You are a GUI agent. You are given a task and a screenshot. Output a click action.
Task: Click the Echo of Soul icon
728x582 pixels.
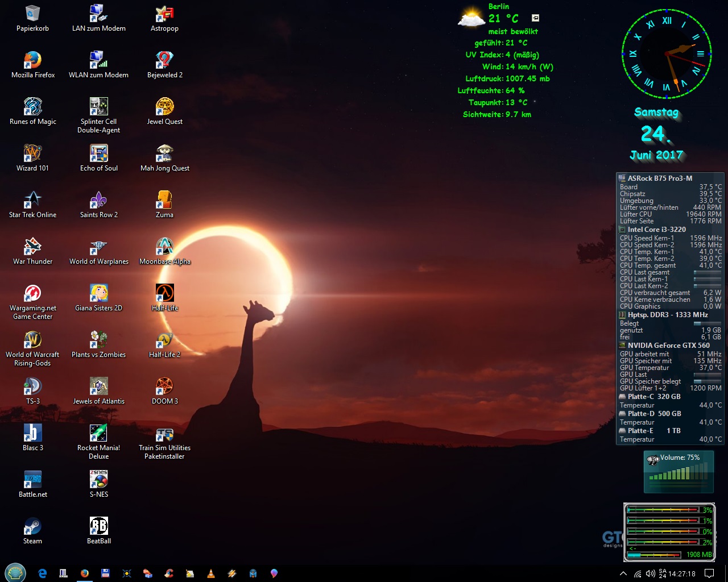pos(99,158)
